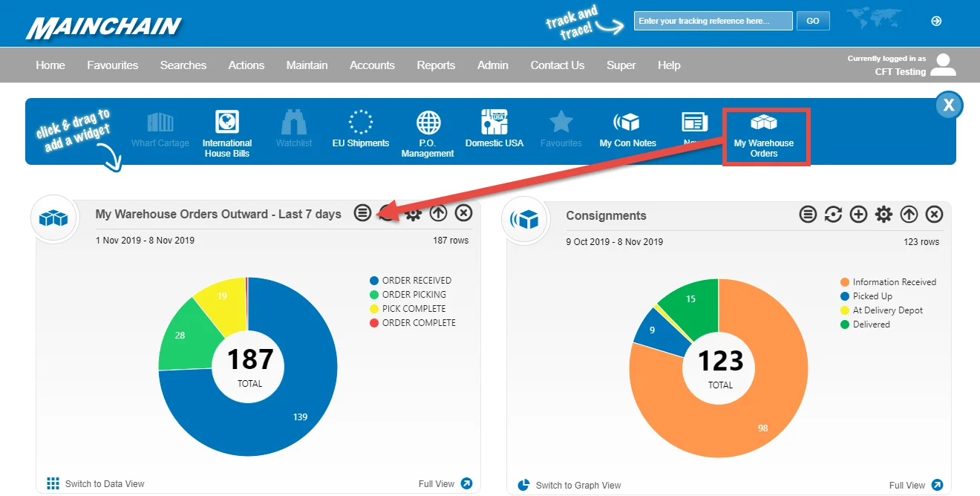
Task: Remove the Warehouse Orders widget
Action: point(463,213)
